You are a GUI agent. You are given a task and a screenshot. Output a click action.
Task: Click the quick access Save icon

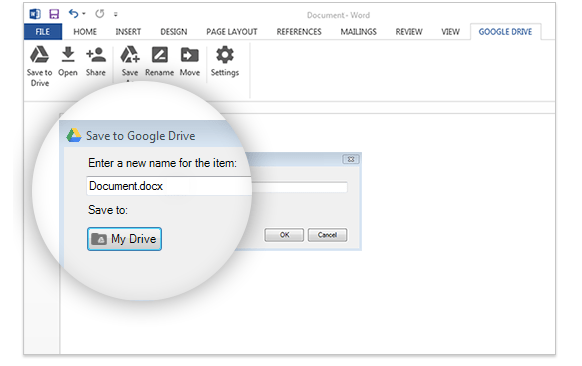pyautogui.click(x=54, y=14)
